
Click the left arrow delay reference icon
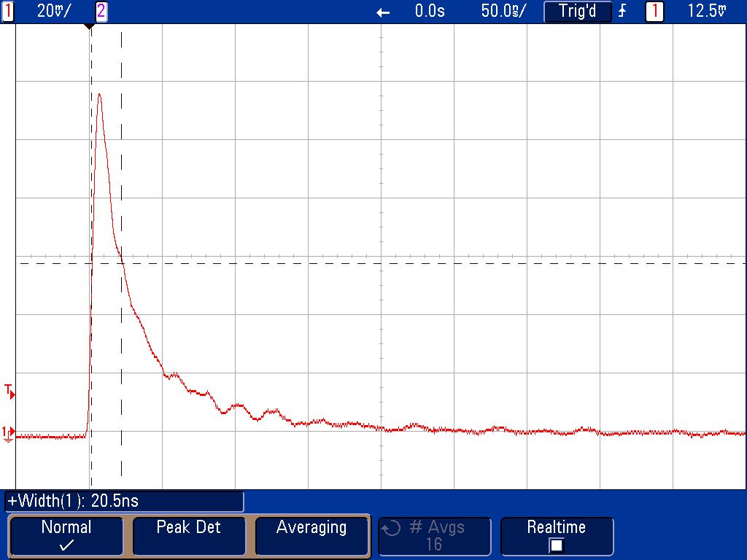[383, 12]
